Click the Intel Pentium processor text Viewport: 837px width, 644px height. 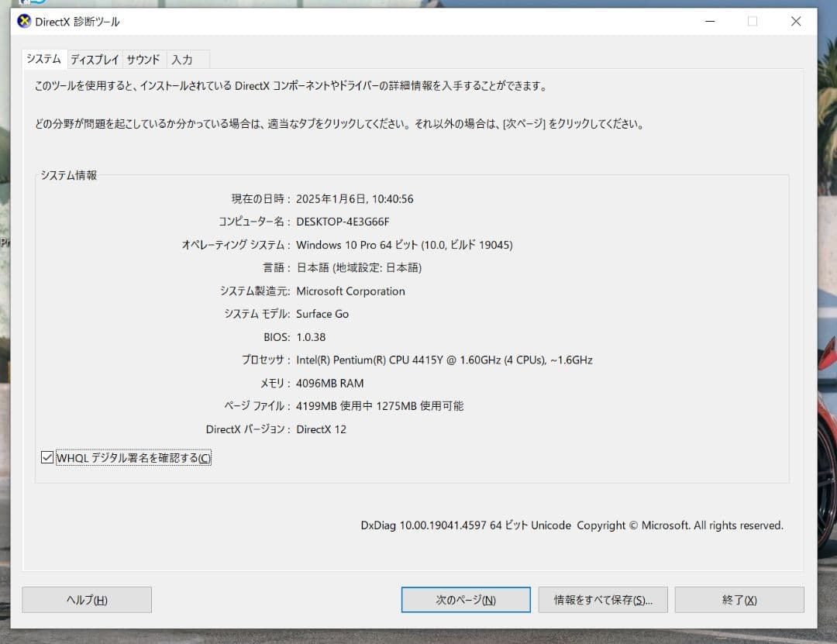tap(444, 360)
